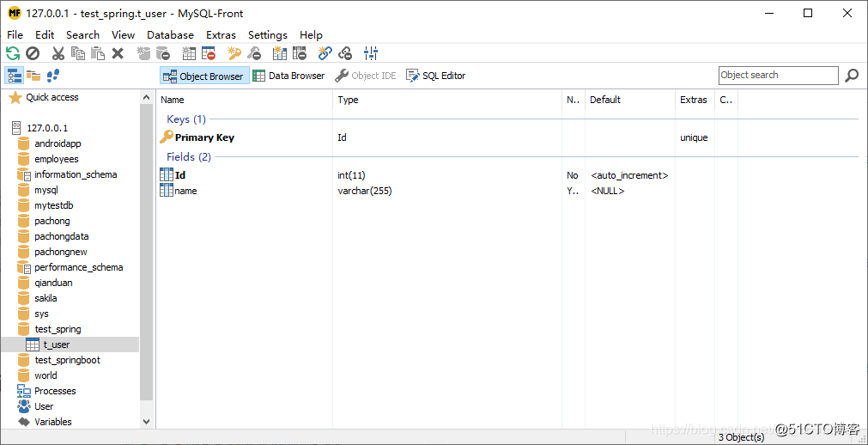Open User in the sidebar
Screen dimensions: 868x445
(x=44, y=406)
